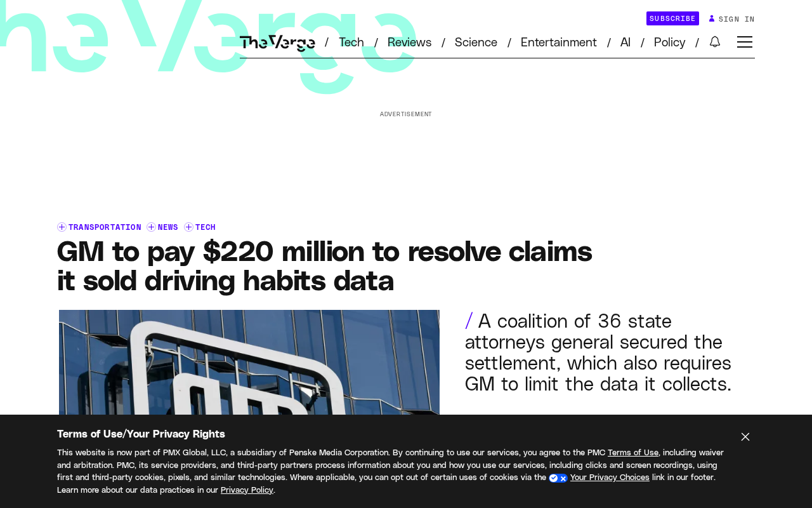The image size is (812, 508).
Task: Click the ADVERTISEMENT label
Action: 406,114
